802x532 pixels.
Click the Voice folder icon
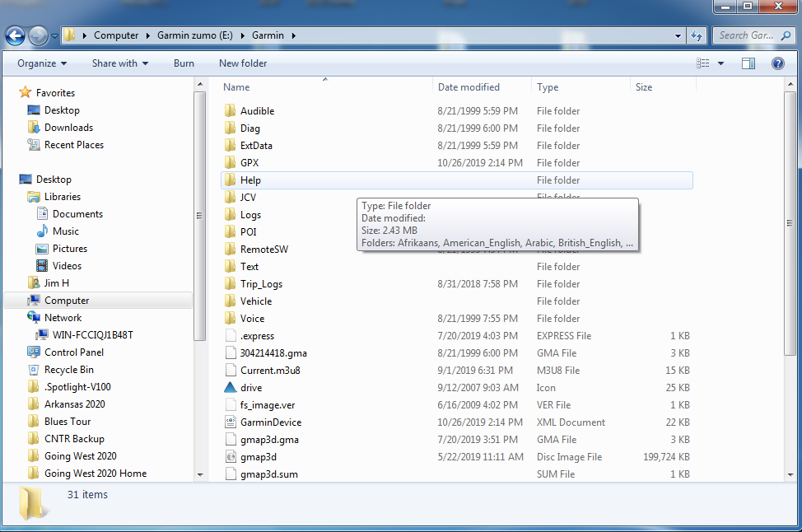point(231,318)
